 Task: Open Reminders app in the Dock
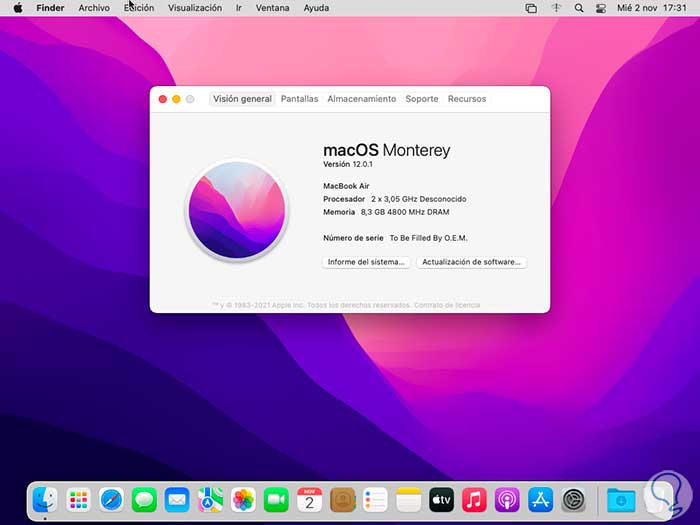click(x=375, y=500)
